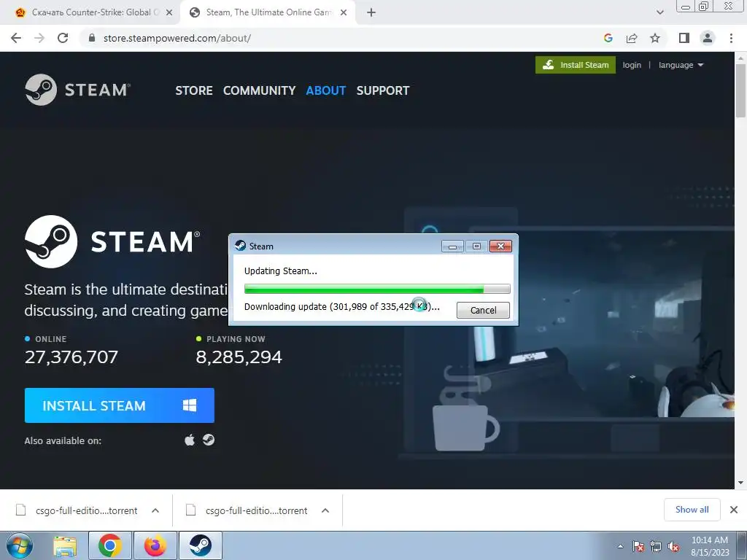Click Show all downloads
Viewport: 747px width, 560px height.
click(692, 510)
